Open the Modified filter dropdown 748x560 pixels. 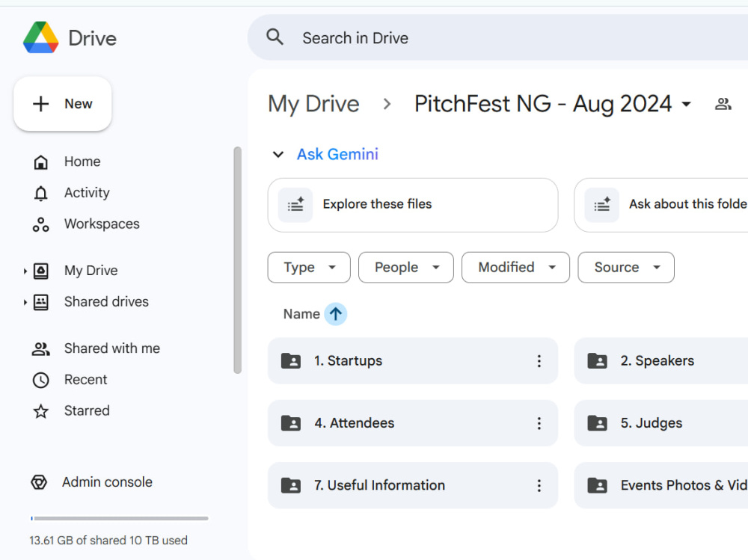pyautogui.click(x=515, y=268)
